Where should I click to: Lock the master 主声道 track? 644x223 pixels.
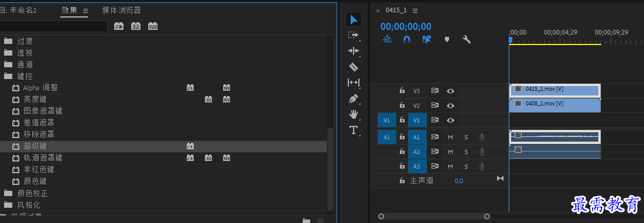tap(402, 180)
